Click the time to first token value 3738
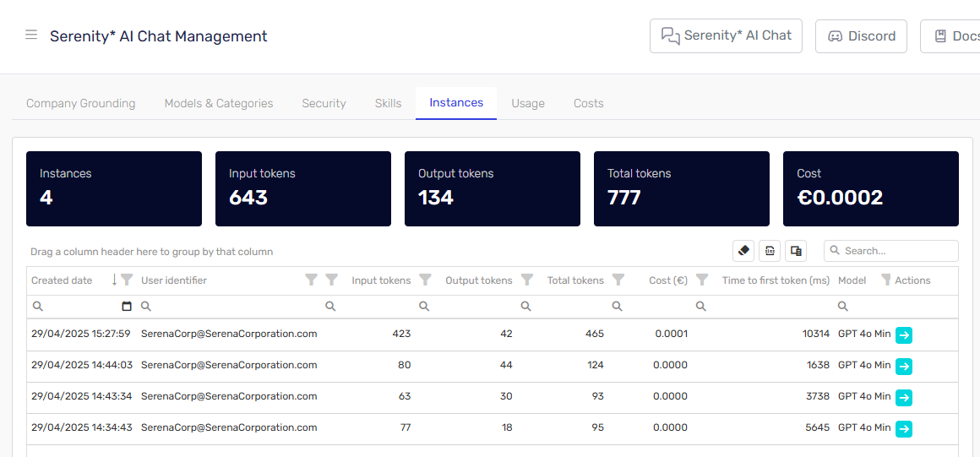Image resolution: width=980 pixels, height=457 pixels. click(818, 396)
